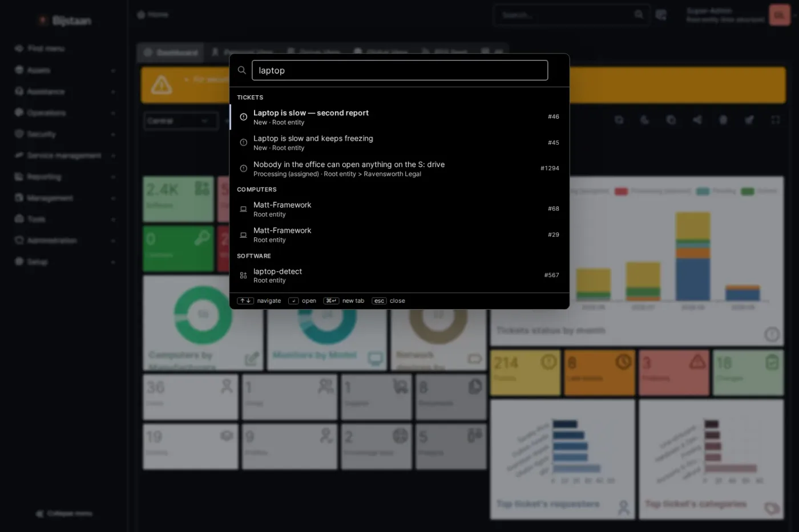The height and width of the screenshot is (532, 799).
Task: Expand the Assistance menu chevron
Action: 113,92
